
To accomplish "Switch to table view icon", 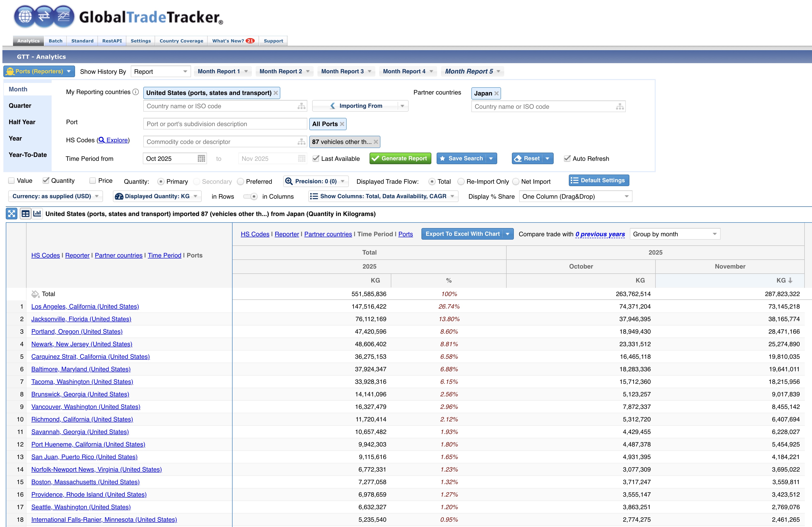I will click(25, 214).
